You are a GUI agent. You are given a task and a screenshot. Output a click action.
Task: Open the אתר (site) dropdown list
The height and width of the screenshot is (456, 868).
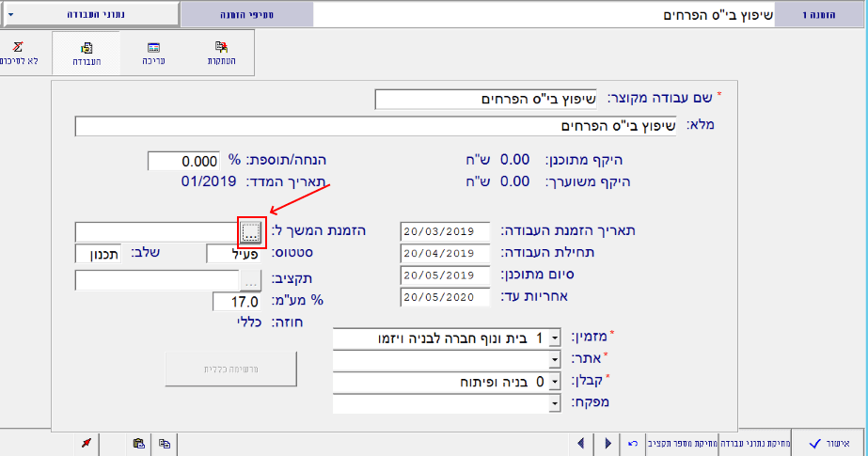pyautogui.click(x=554, y=359)
